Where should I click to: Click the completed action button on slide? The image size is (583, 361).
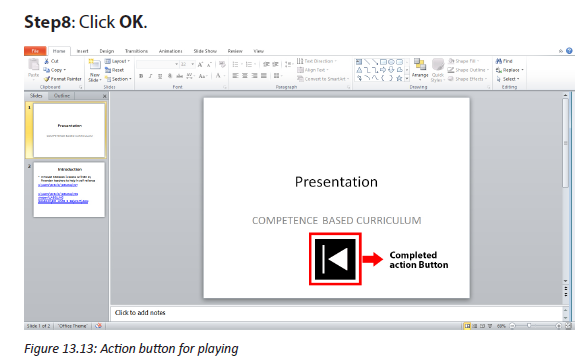coord(335,259)
